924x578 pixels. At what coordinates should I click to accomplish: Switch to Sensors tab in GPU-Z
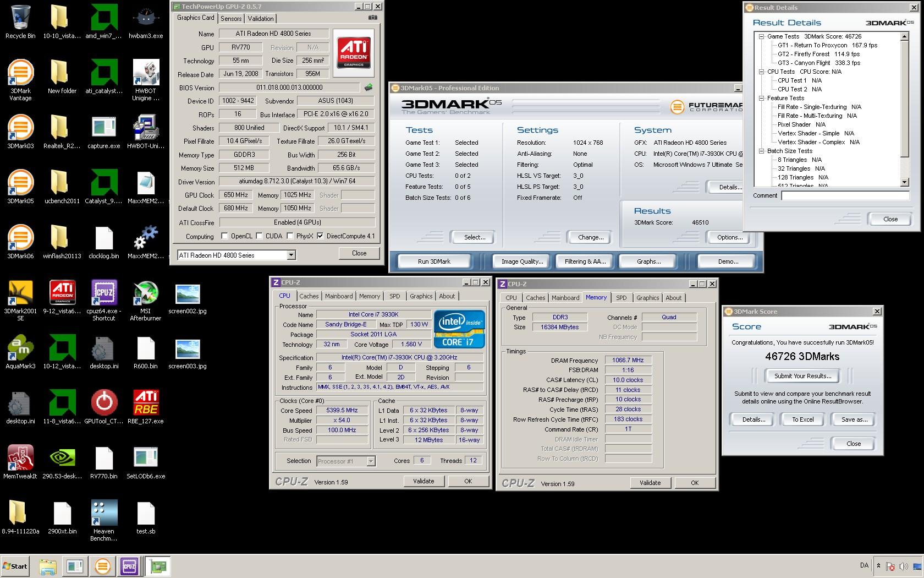(231, 18)
